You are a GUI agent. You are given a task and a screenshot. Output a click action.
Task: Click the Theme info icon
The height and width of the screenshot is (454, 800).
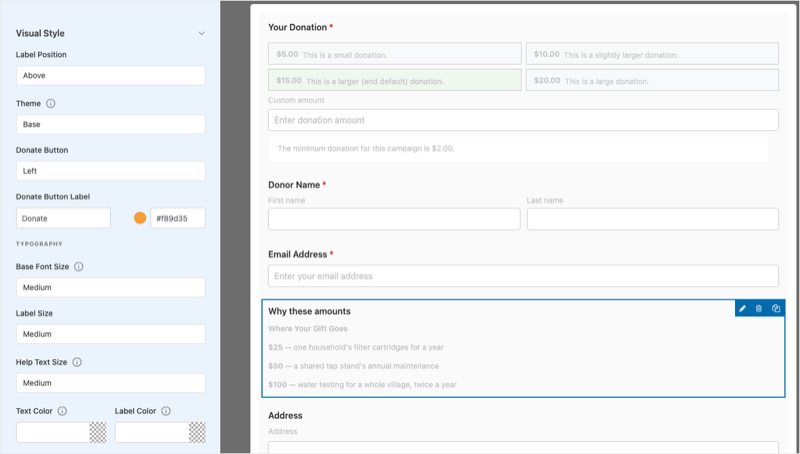click(x=51, y=104)
